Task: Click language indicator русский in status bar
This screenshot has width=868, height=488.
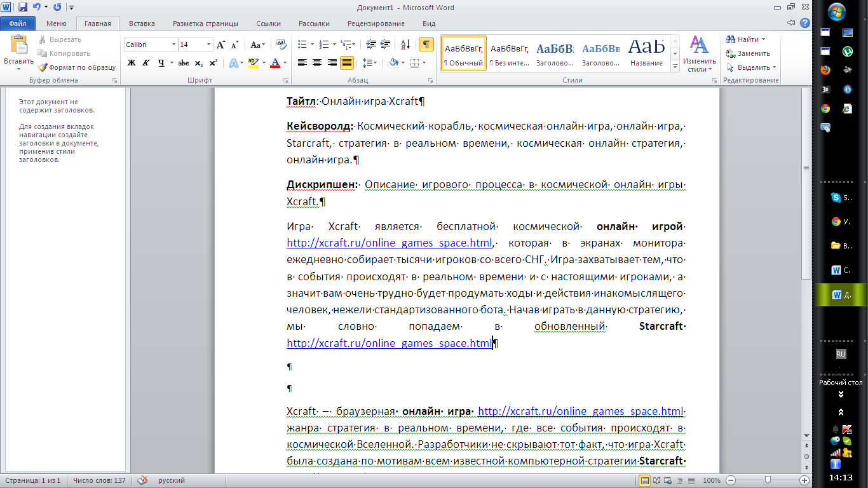Action: click(172, 480)
